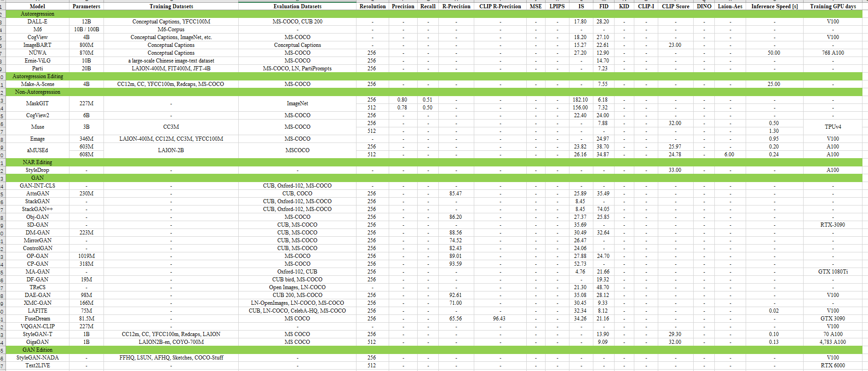Click the 1019M parameters cell

(x=86, y=256)
